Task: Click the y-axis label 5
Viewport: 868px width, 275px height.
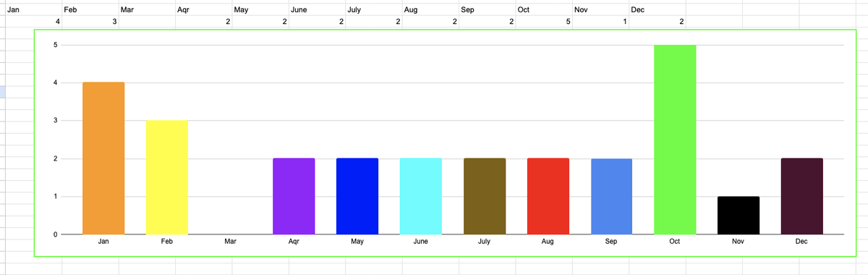Action: tap(55, 45)
